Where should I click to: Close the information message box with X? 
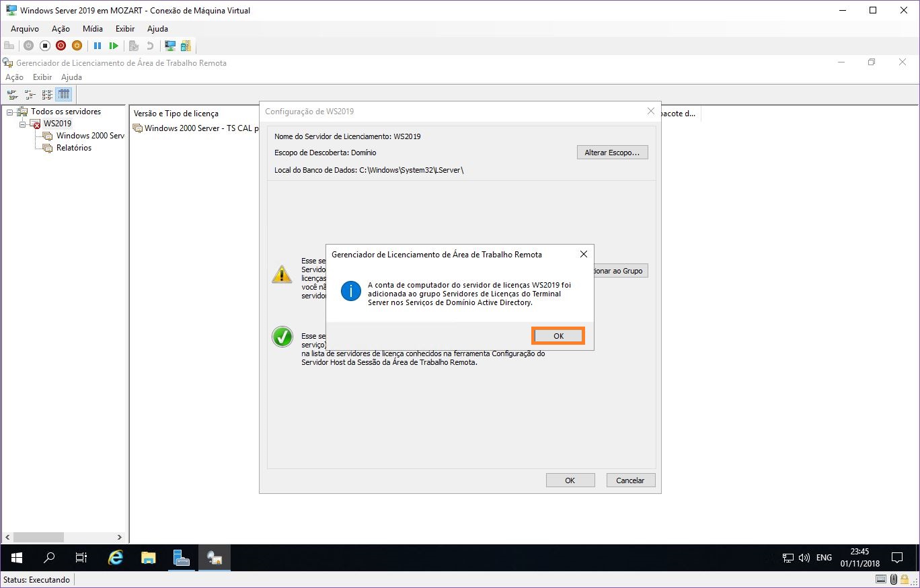click(x=584, y=255)
